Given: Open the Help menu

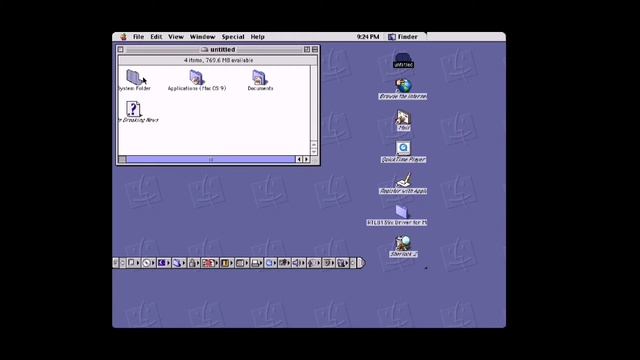Looking at the screenshot, I should [258, 37].
